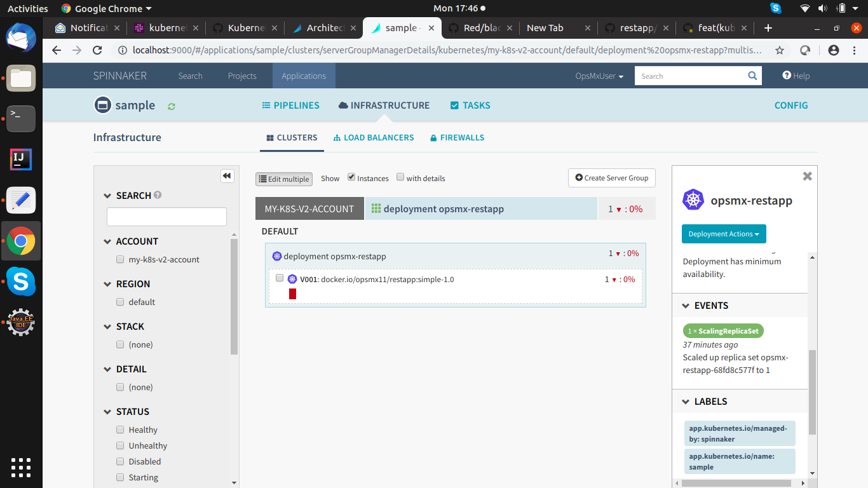Screen dimensions: 868x488
Task: Open the OpsMxUser account dropdown
Action: pyautogui.click(x=599, y=76)
